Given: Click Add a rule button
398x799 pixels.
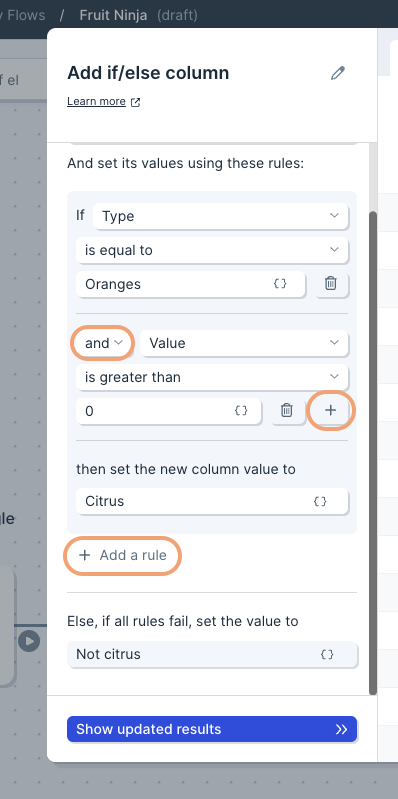Looking at the screenshot, I should (x=123, y=555).
